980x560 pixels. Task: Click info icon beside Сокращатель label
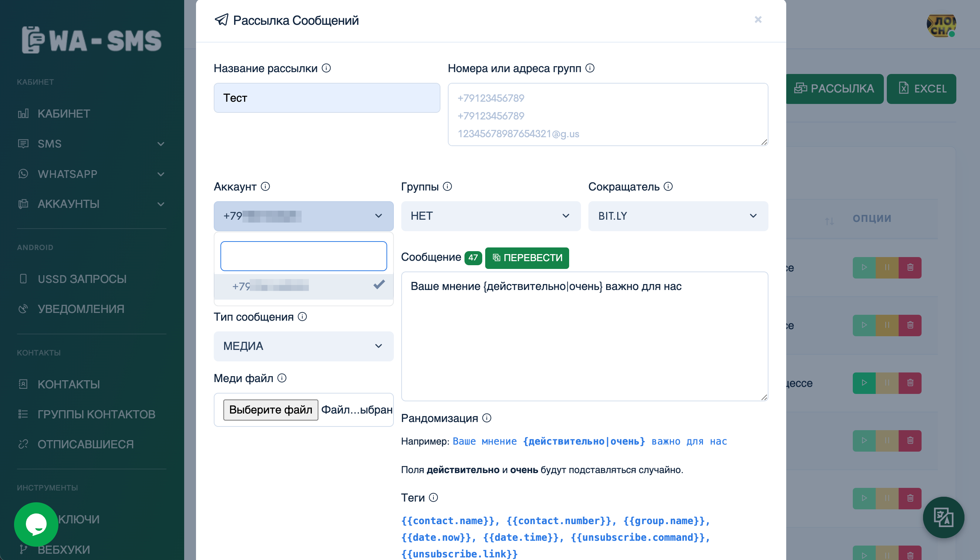(668, 186)
